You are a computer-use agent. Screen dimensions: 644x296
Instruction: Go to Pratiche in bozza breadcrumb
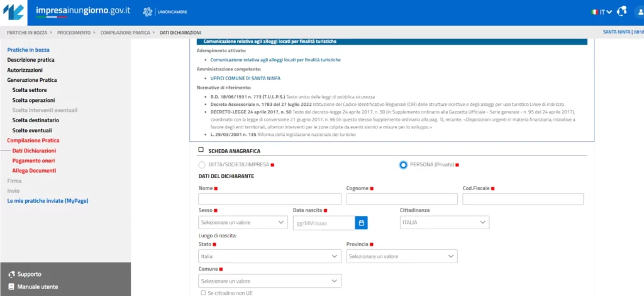[x=27, y=33]
